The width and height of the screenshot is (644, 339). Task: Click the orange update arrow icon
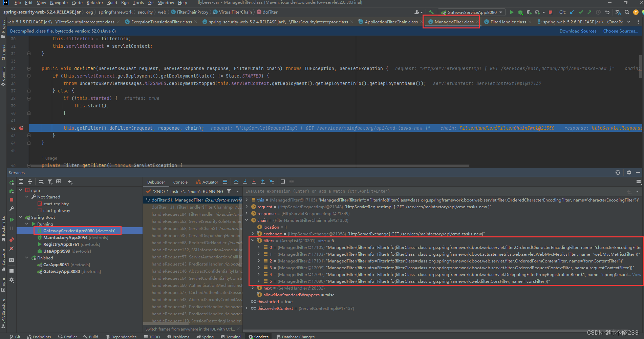pos(636,12)
